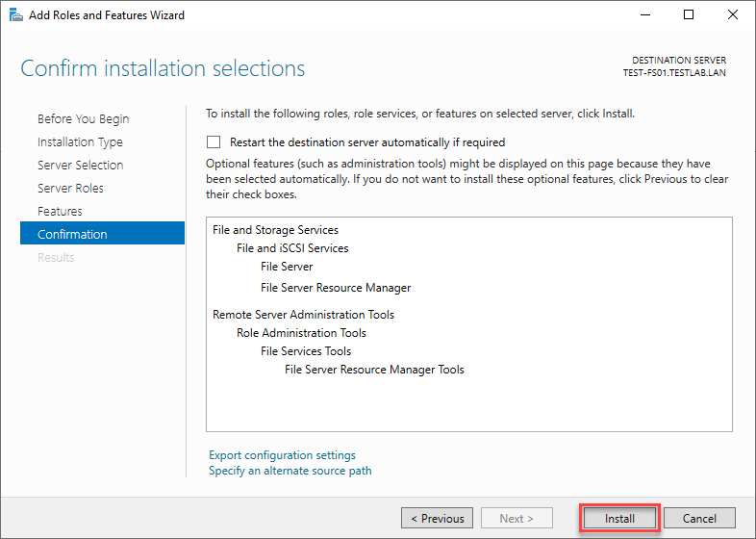Maximize the wizard window
756x539 pixels.
point(689,15)
